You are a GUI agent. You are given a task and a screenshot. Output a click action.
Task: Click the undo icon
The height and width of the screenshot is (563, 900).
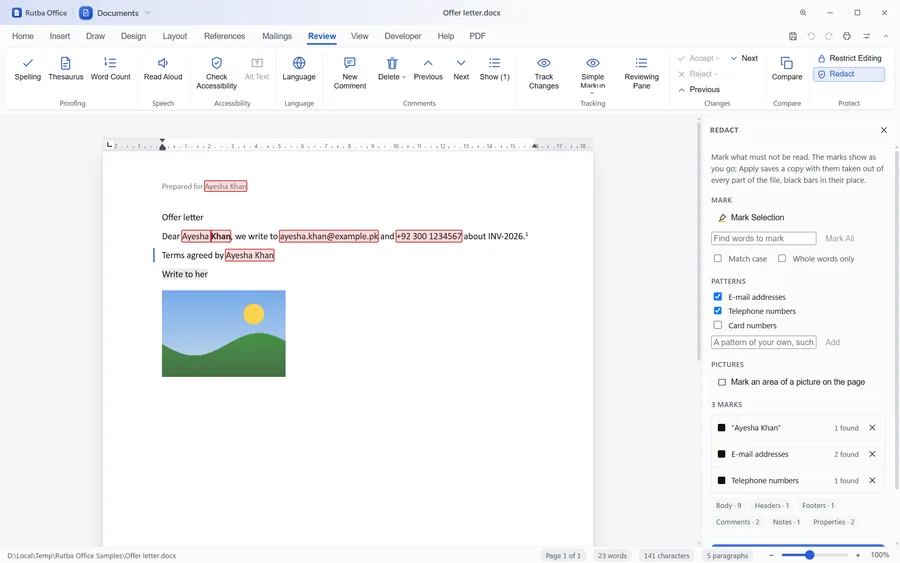click(811, 36)
